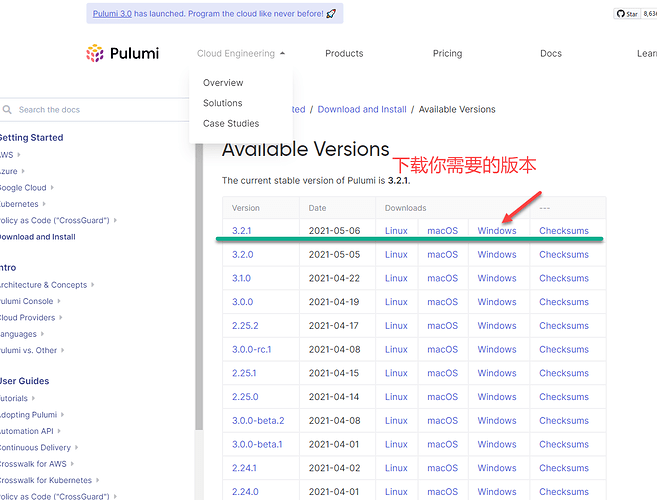657x500 pixels.
Task: Click the rocket emoji in banner
Action: point(331,14)
